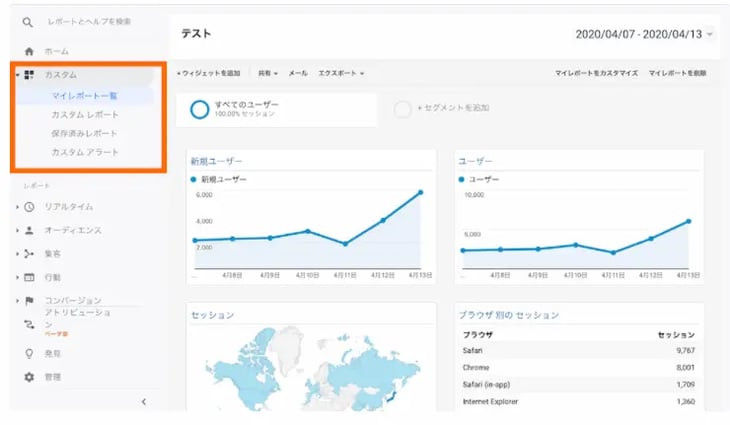The image size is (730, 425).
Task: Select カスタム レポート in sidebar
Action: [x=85, y=115]
